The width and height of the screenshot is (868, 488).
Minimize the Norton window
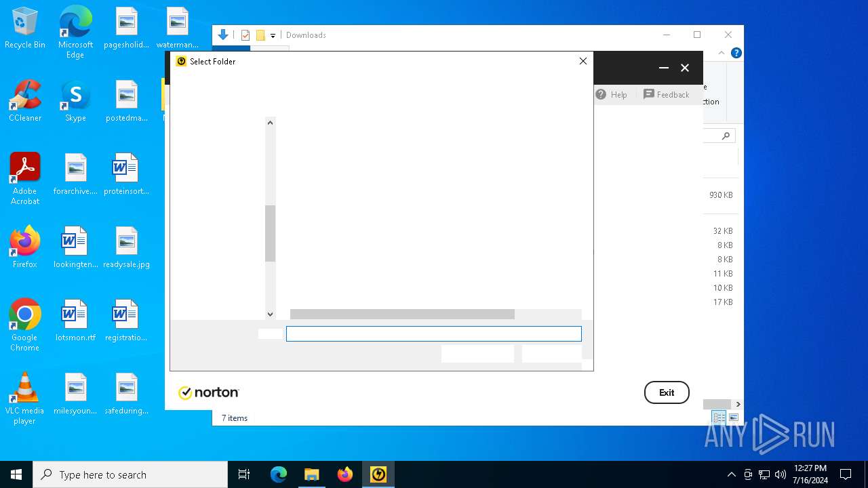[664, 68]
